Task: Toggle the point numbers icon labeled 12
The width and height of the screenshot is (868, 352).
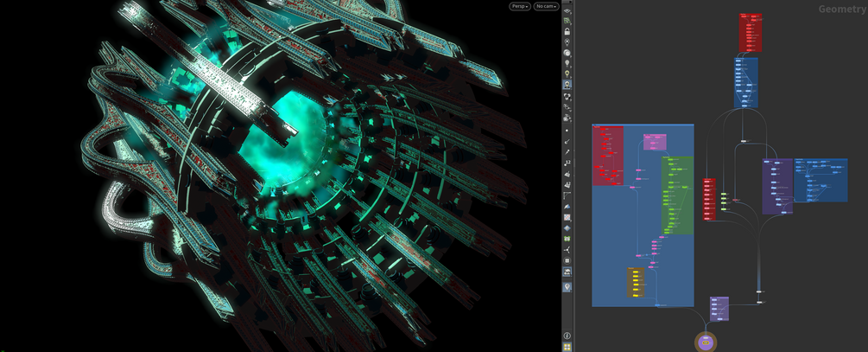Action: (x=567, y=163)
